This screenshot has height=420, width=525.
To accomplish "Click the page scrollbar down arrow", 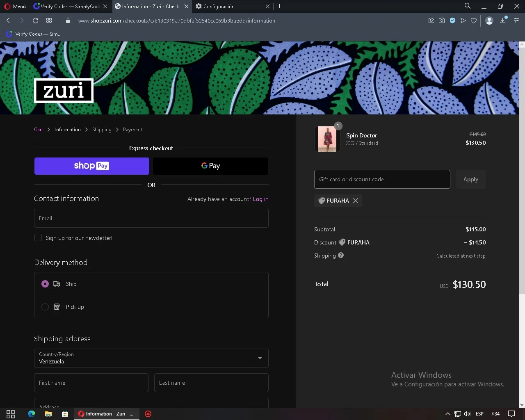I will pos(522,404).
